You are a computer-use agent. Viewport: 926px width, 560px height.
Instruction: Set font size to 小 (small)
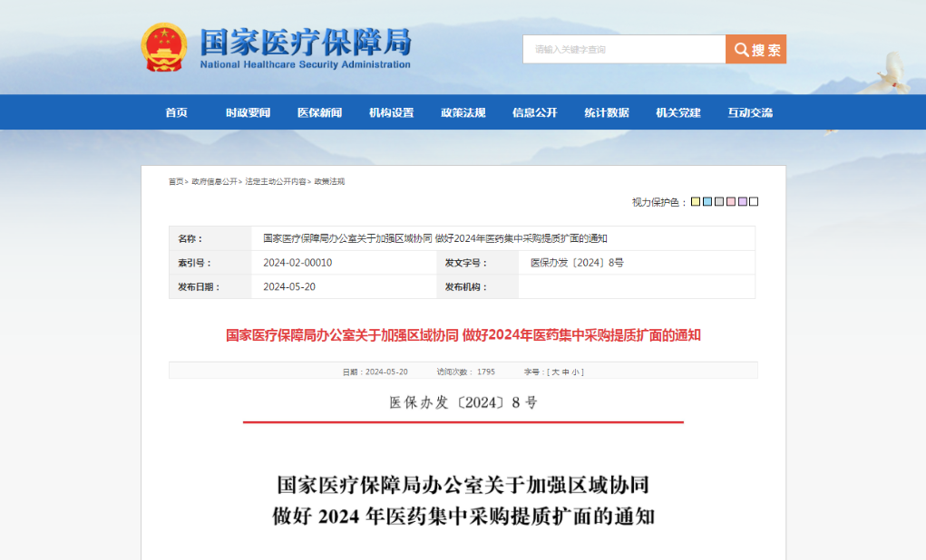576,372
